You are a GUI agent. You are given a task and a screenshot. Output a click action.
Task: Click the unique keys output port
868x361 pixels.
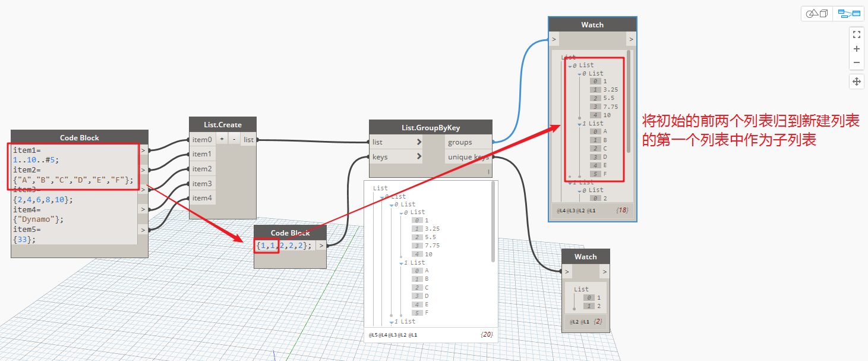[468, 157]
